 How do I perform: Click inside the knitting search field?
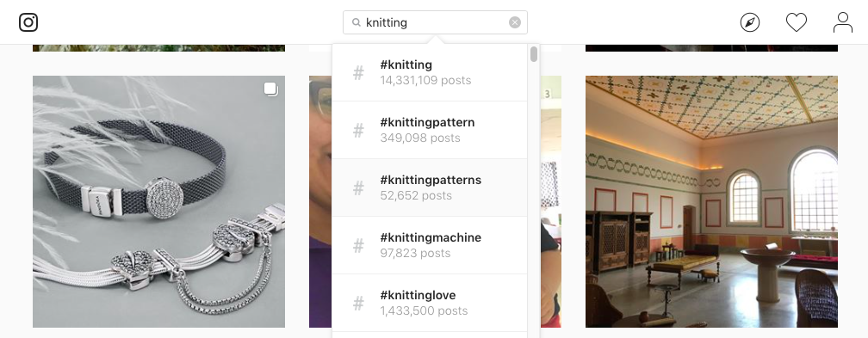tap(435, 22)
